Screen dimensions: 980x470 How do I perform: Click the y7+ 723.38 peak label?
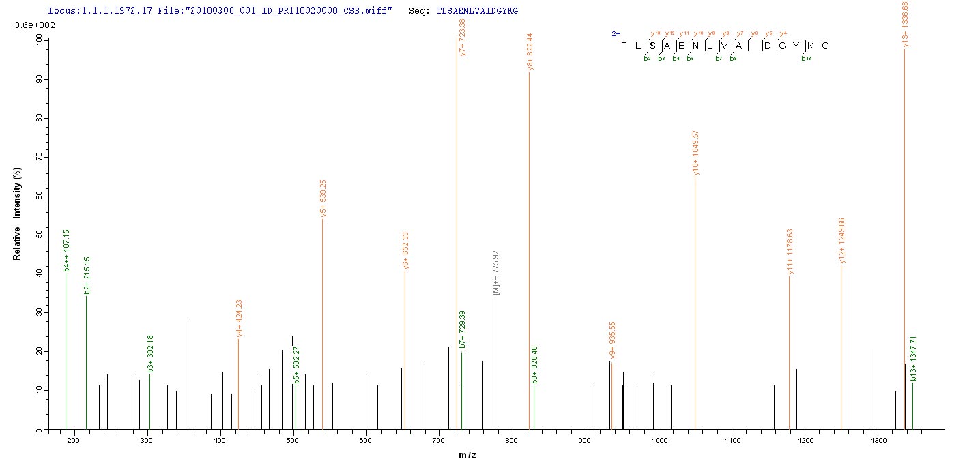click(463, 38)
